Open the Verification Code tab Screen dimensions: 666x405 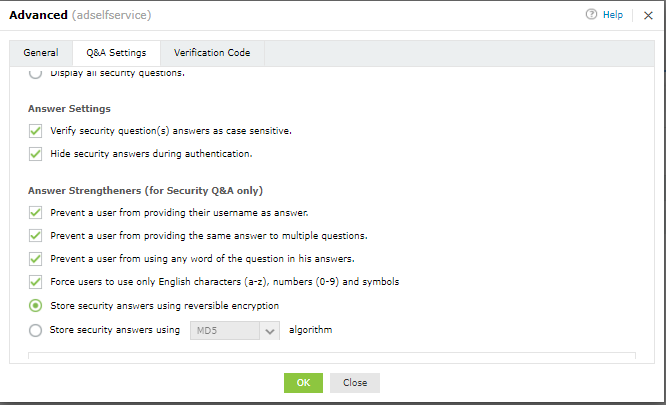212,52
